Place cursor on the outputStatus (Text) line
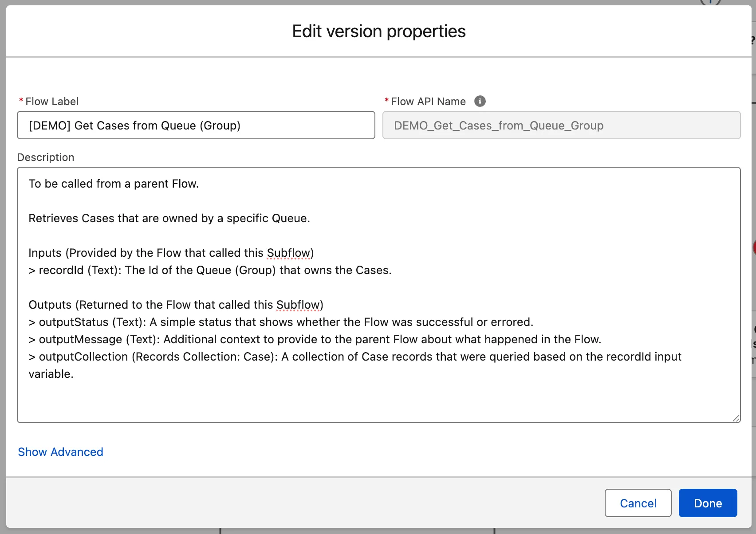Screen dimensions: 756x534 (281, 322)
